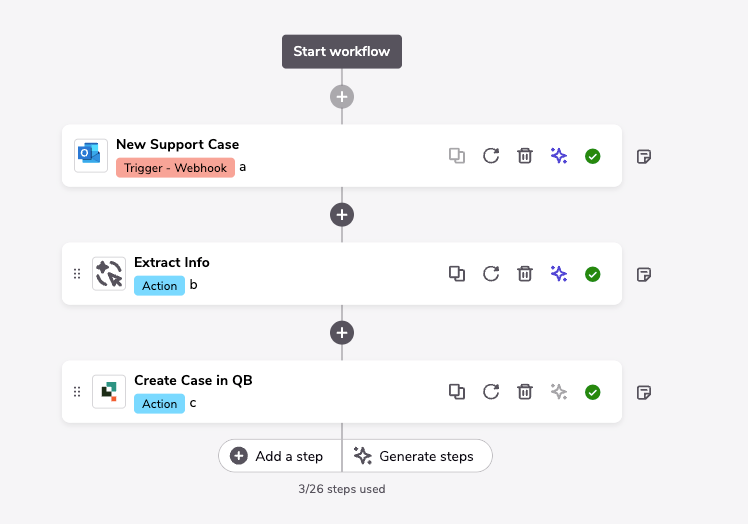Viewport: 748px width, 524px height.
Task: Add step between Extract Info and Create Case
Action: 342,332
